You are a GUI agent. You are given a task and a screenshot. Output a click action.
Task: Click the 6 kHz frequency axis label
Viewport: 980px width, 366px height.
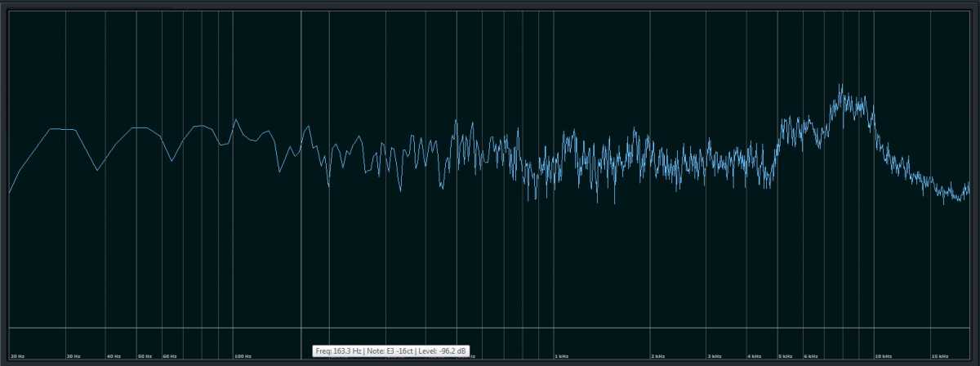(x=810, y=356)
